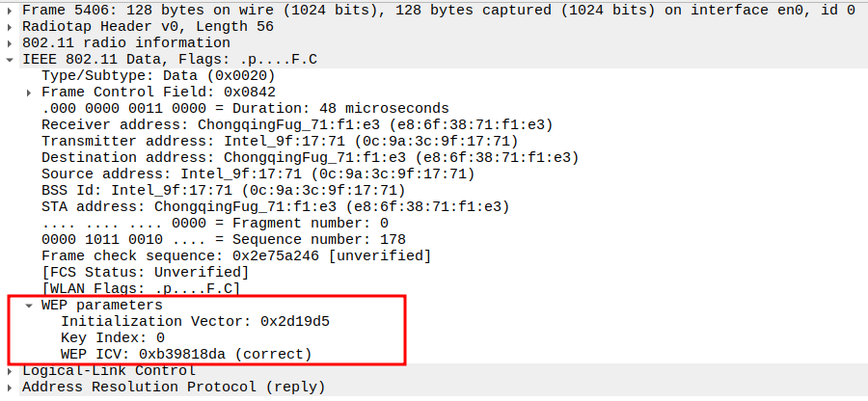Select the Key Index row

pos(112,338)
